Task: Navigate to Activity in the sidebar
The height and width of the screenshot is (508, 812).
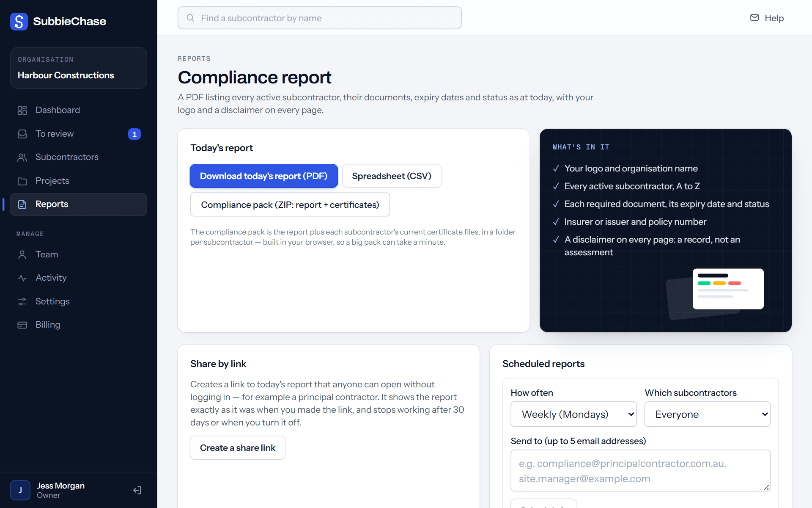Action: coord(79,278)
